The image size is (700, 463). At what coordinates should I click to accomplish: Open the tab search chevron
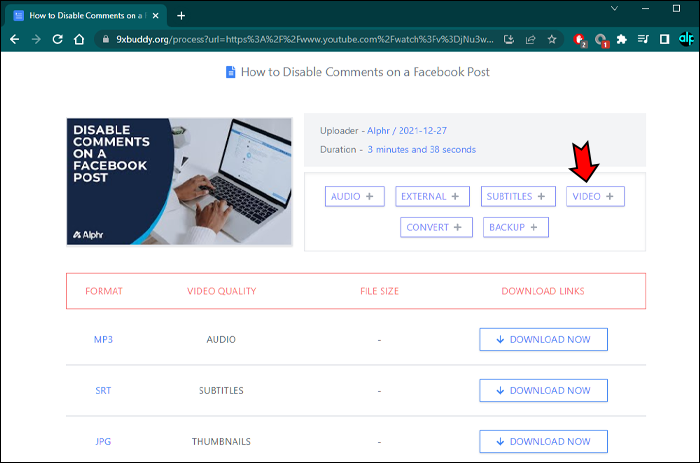tap(614, 8)
